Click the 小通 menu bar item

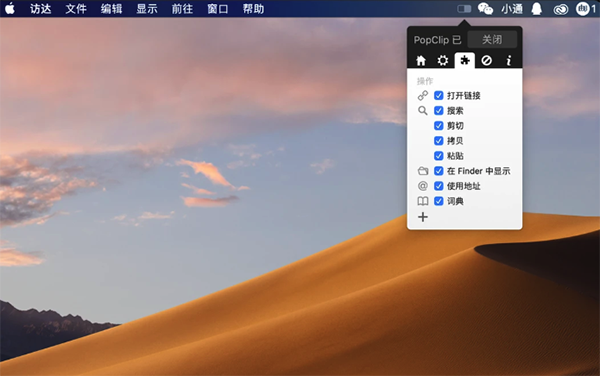coord(512,8)
